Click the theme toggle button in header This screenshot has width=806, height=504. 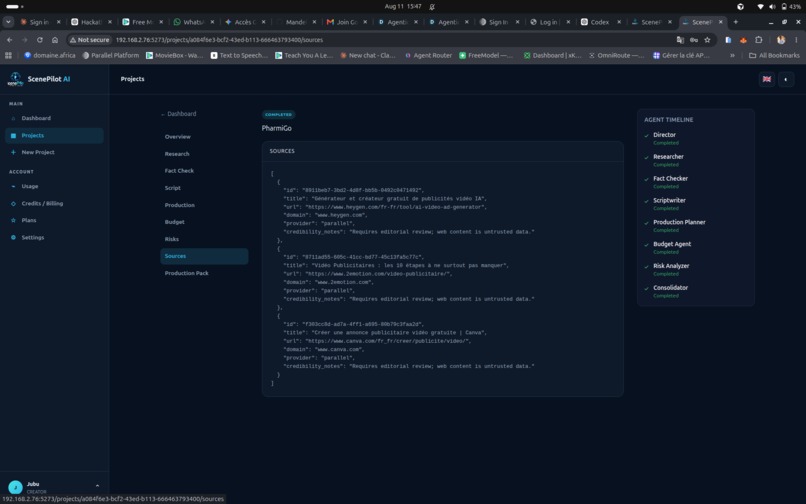click(786, 79)
